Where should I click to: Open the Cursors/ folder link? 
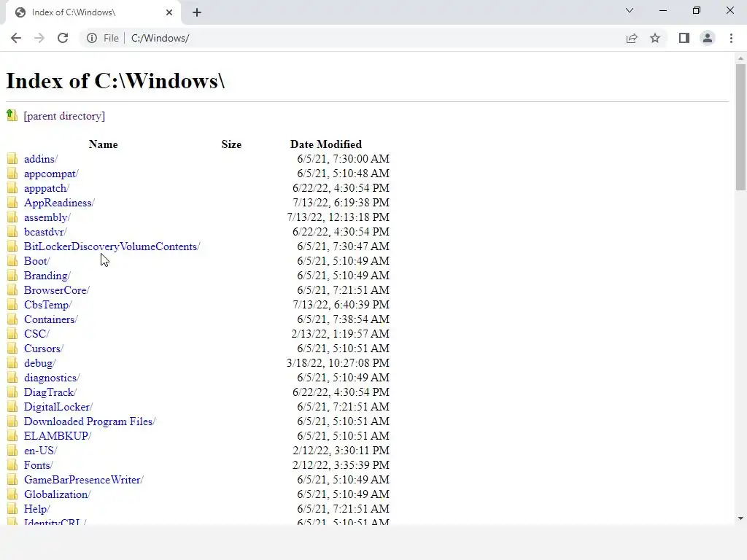(x=43, y=349)
